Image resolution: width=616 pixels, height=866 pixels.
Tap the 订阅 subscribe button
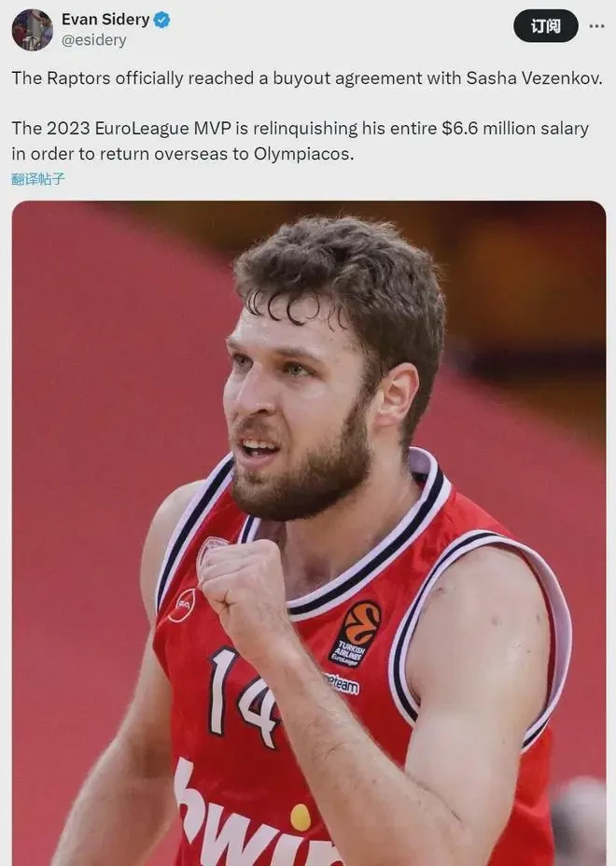click(546, 26)
